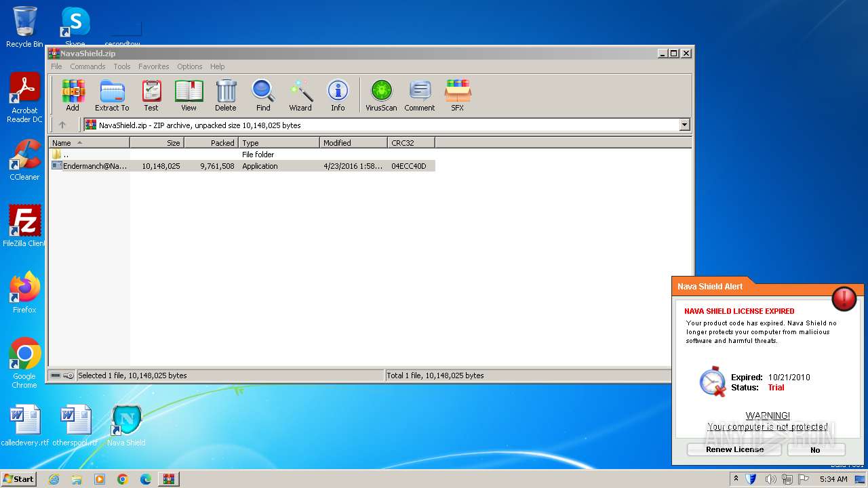Click the Chrome taskbar icon
This screenshot has height=488, width=868.
click(x=123, y=479)
